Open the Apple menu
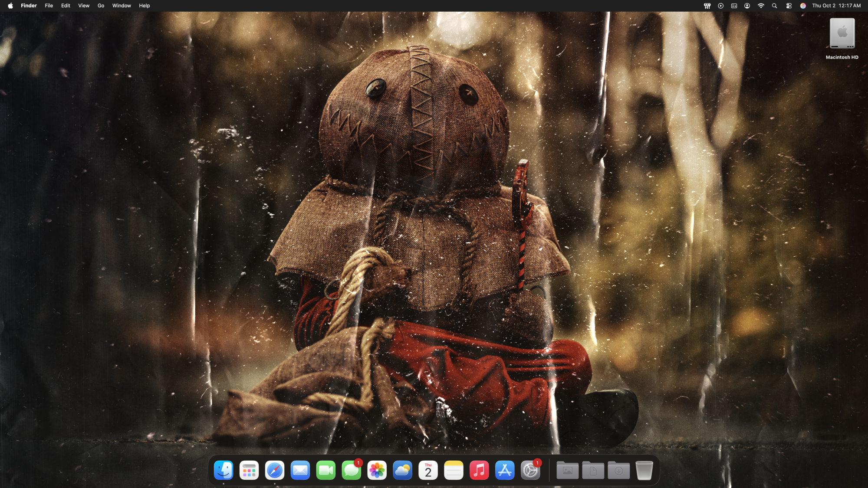868x488 pixels. (10, 6)
